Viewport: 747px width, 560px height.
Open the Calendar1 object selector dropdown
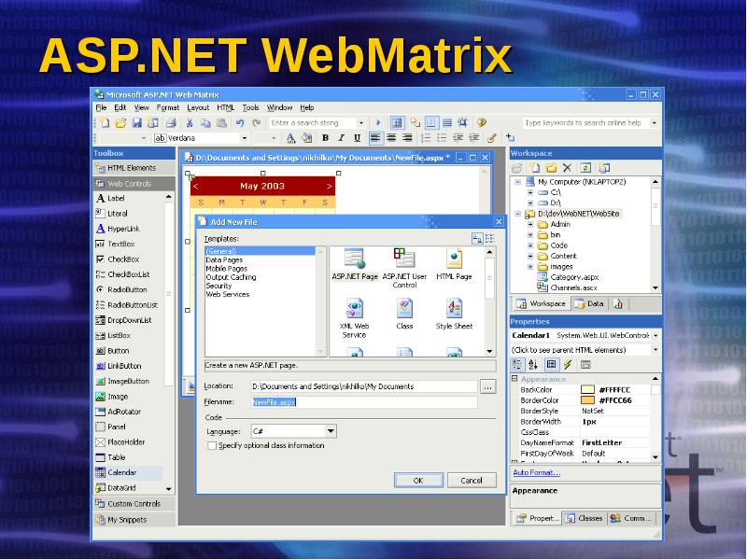pyautogui.click(x=655, y=336)
